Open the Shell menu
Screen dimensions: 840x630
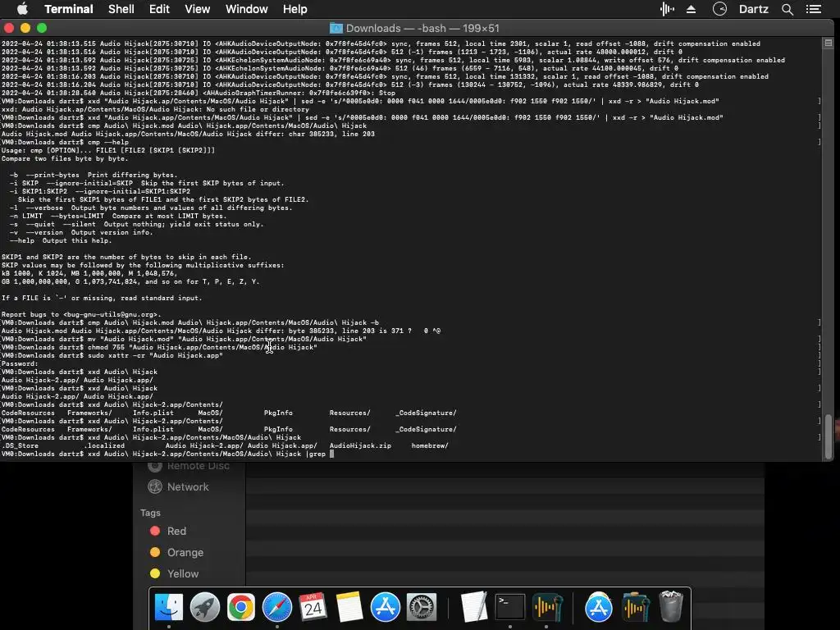point(121,9)
